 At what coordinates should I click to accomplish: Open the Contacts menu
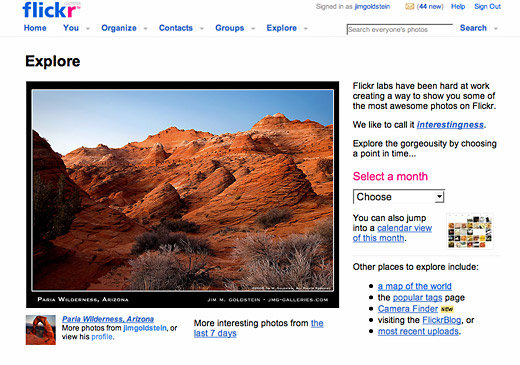[176, 28]
